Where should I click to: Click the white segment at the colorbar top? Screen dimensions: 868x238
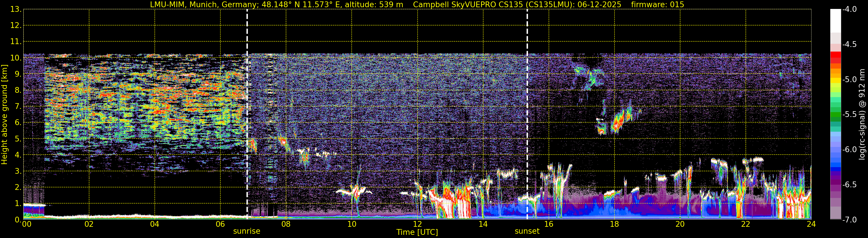(x=835, y=21)
